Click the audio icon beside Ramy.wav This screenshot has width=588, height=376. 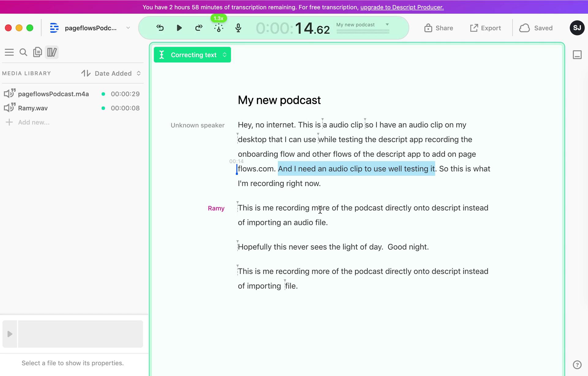(9, 107)
